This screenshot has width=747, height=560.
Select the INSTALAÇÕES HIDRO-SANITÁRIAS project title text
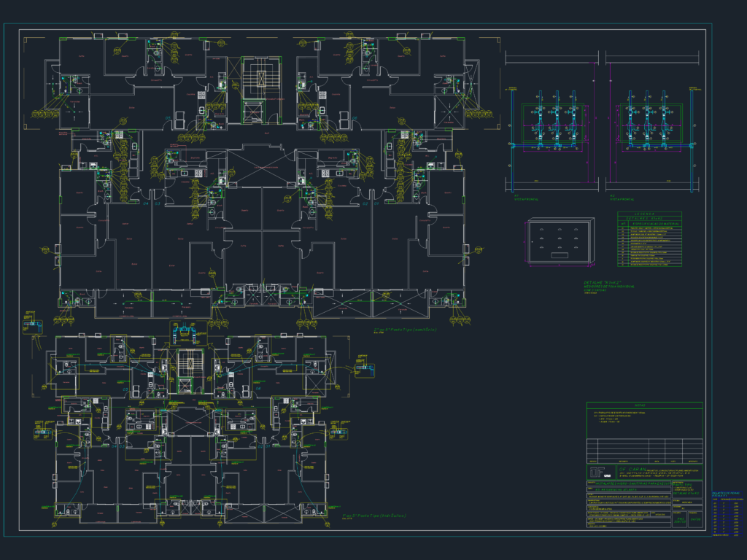(634, 483)
